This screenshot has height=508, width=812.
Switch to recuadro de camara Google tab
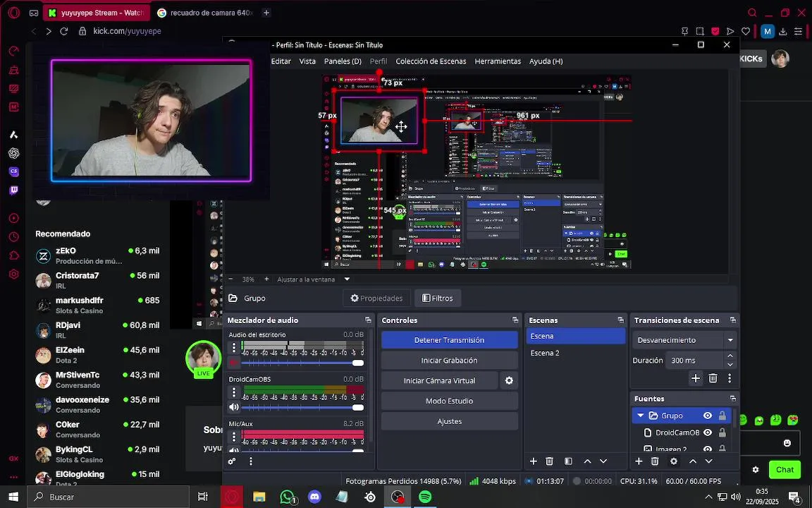pos(204,13)
